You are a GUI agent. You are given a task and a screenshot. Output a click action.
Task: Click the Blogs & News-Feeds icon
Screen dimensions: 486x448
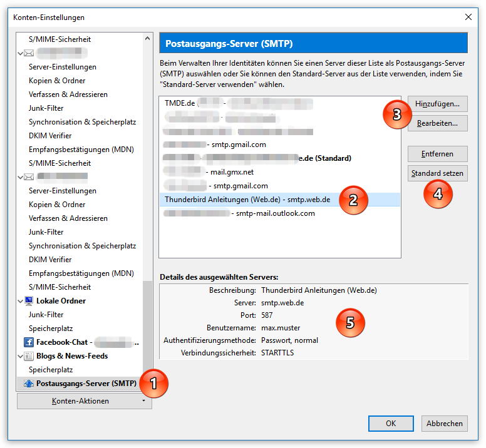[29, 356]
